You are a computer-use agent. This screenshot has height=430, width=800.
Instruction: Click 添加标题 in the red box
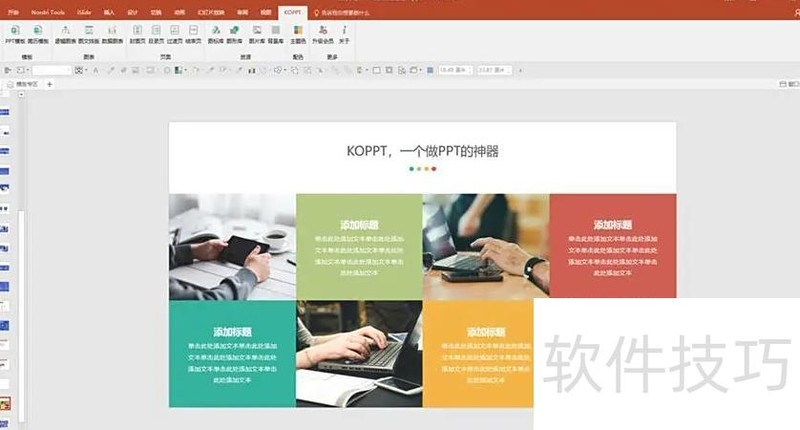(x=613, y=225)
